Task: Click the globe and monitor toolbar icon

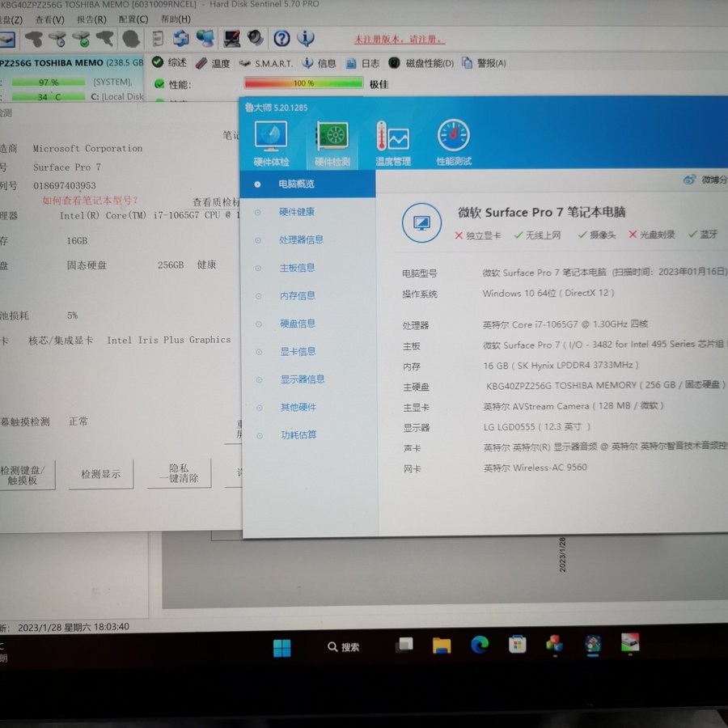Action: tap(205, 39)
